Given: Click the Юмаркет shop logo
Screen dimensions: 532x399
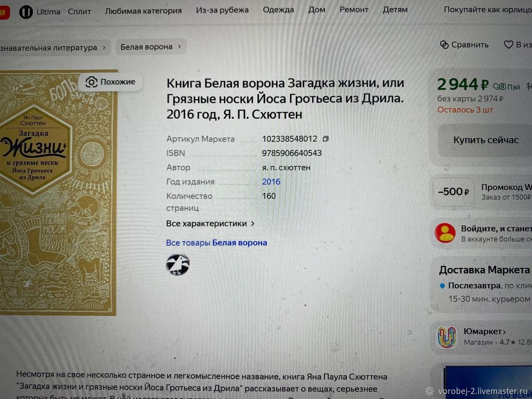Looking at the screenshot, I should (x=447, y=336).
